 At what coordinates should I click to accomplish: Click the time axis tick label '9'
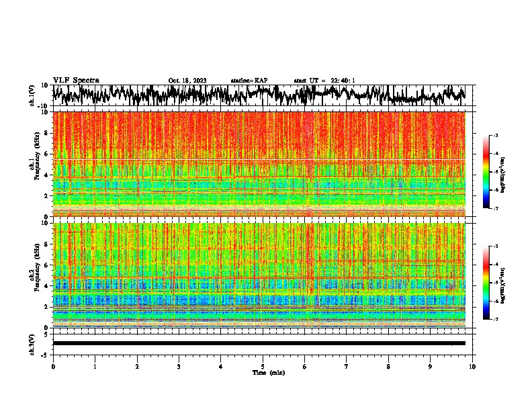click(x=430, y=367)
